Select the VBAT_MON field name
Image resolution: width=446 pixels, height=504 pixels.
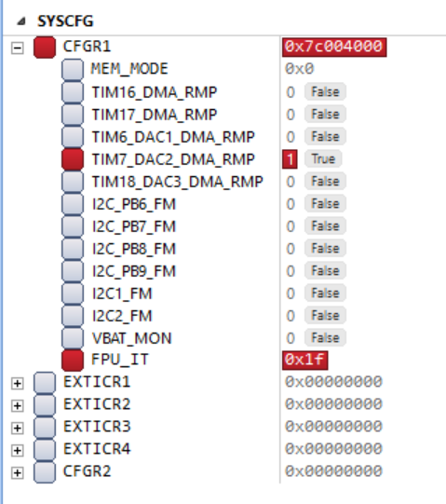(x=132, y=338)
